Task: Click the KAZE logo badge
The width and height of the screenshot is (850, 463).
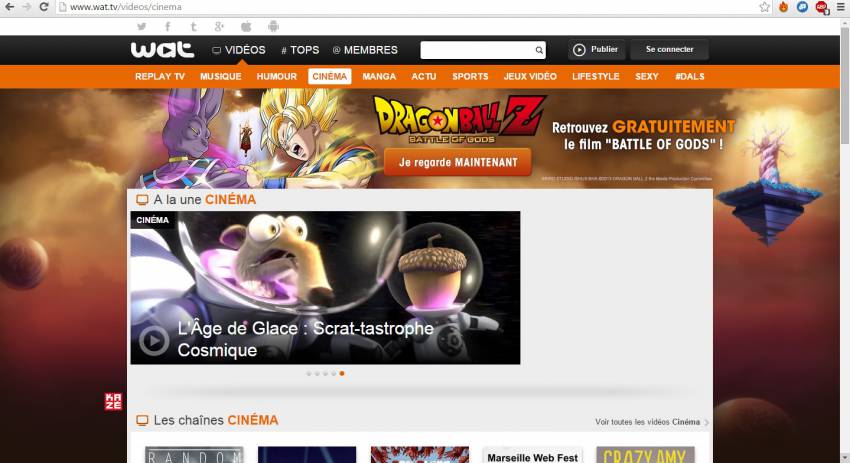Action: (x=113, y=401)
